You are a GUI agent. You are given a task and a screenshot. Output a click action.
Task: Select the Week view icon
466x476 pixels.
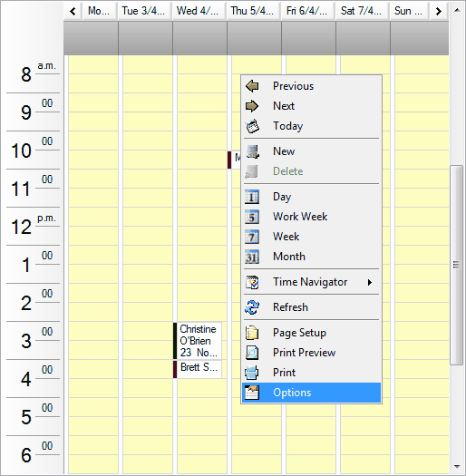252,237
